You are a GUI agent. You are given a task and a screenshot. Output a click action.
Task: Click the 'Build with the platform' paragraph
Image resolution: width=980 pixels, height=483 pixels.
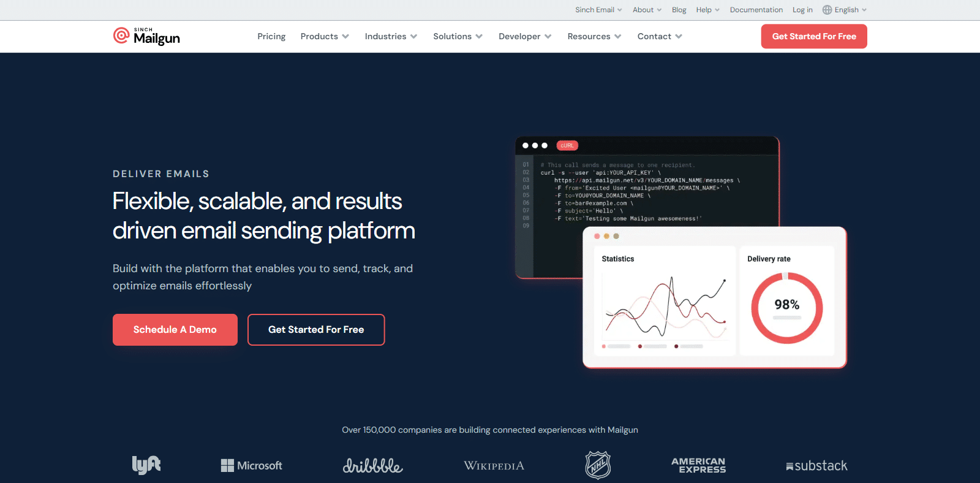(263, 277)
